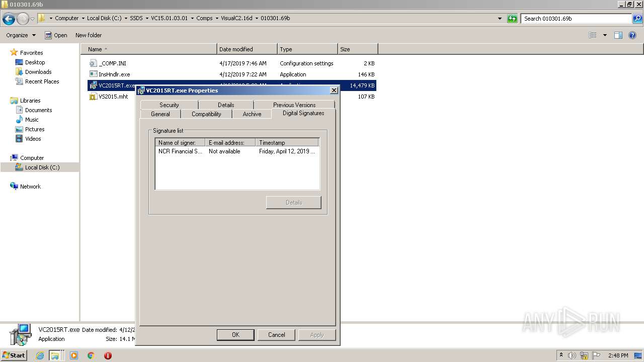Switch to the General tab
This screenshot has width=644, height=362.
click(x=160, y=114)
